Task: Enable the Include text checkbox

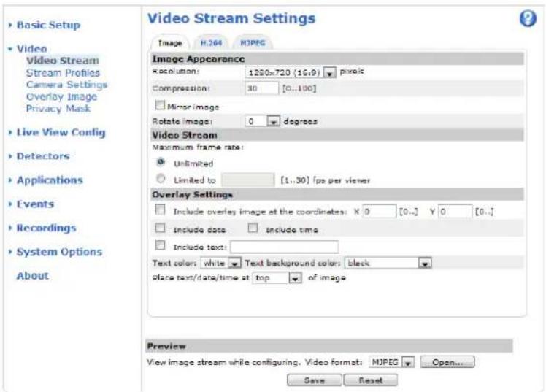Action: click(160, 245)
